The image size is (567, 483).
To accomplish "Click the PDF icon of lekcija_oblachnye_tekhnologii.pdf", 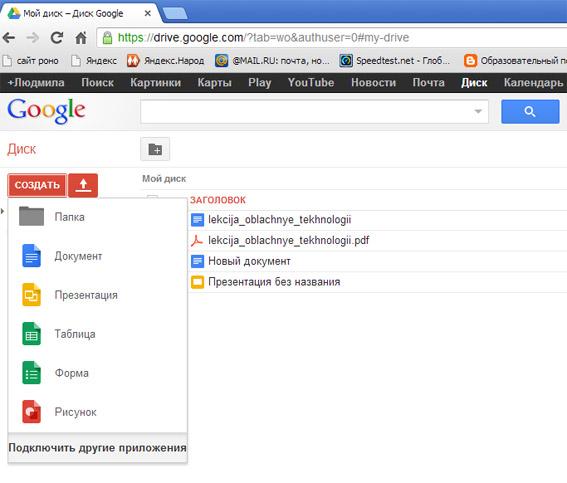I will 197,240.
